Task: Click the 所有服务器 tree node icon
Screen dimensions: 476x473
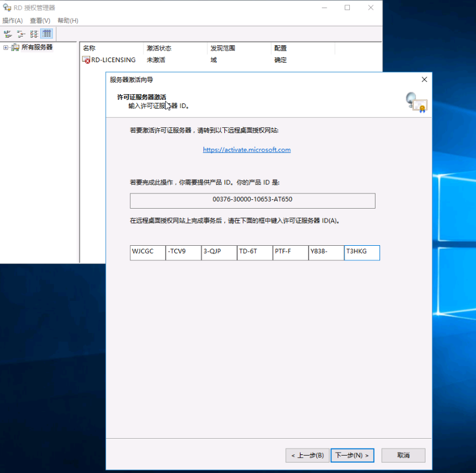Action: click(x=15, y=48)
